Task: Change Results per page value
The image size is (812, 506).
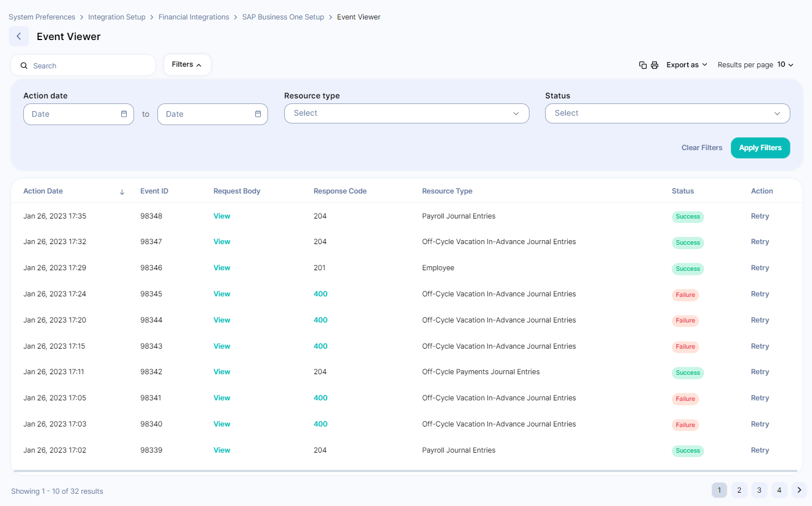Action: click(785, 65)
